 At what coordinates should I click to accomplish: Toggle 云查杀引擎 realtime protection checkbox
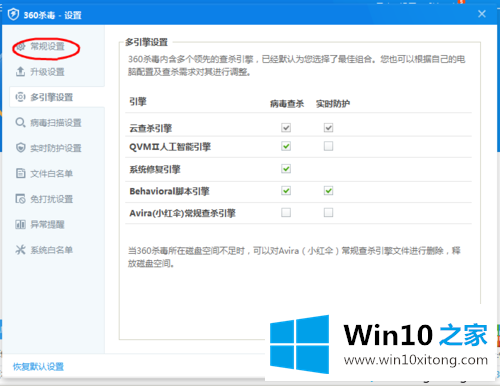(x=328, y=128)
